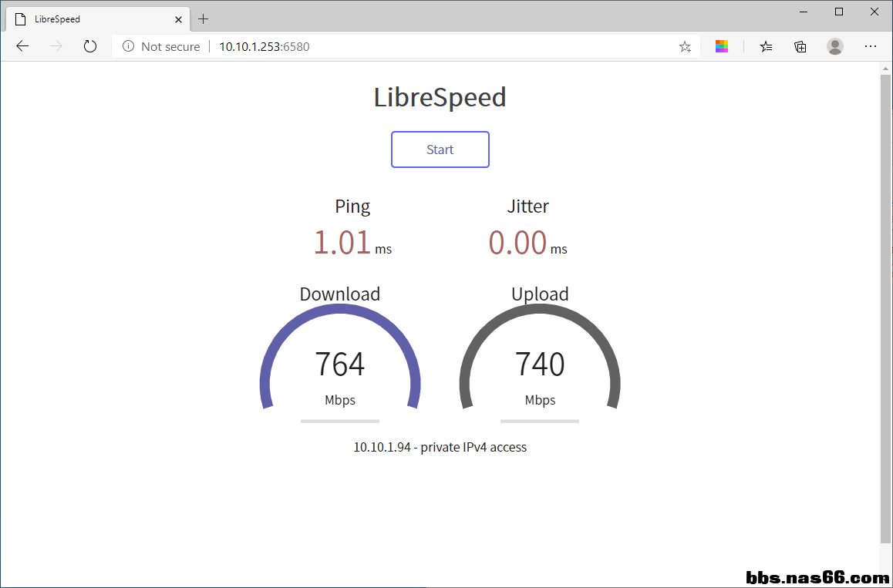Open the browser Settings and more menu
893x588 pixels.
(x=871, y=46)
